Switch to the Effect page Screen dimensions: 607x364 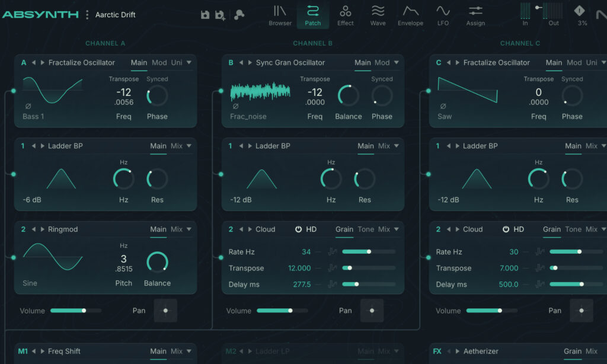pyautogui.click(x=345, y=15)
